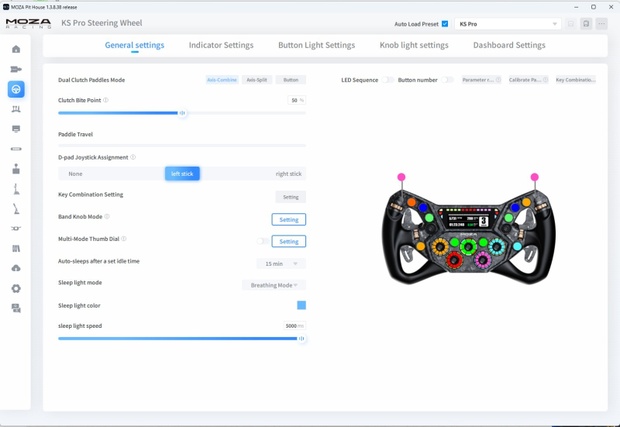Switch to Indicator Settings tab

pyautogui.click(x=221, y=45)
